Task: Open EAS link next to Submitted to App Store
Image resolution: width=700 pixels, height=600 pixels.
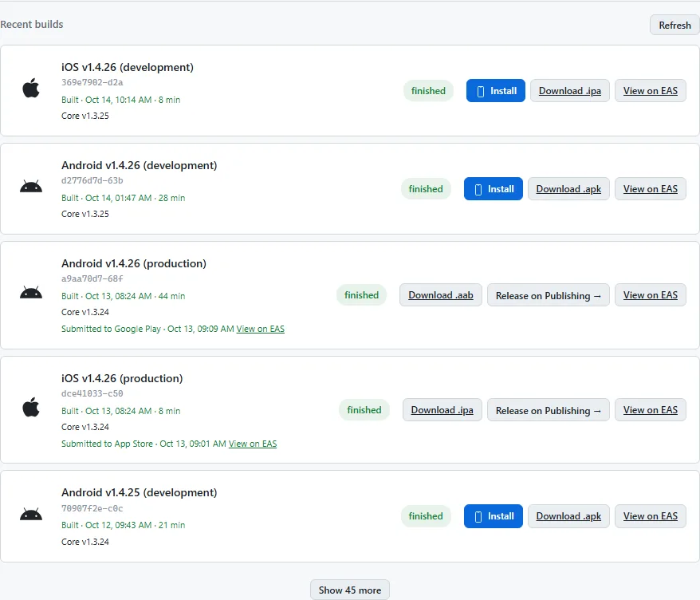Action: [x=253, y=444]
